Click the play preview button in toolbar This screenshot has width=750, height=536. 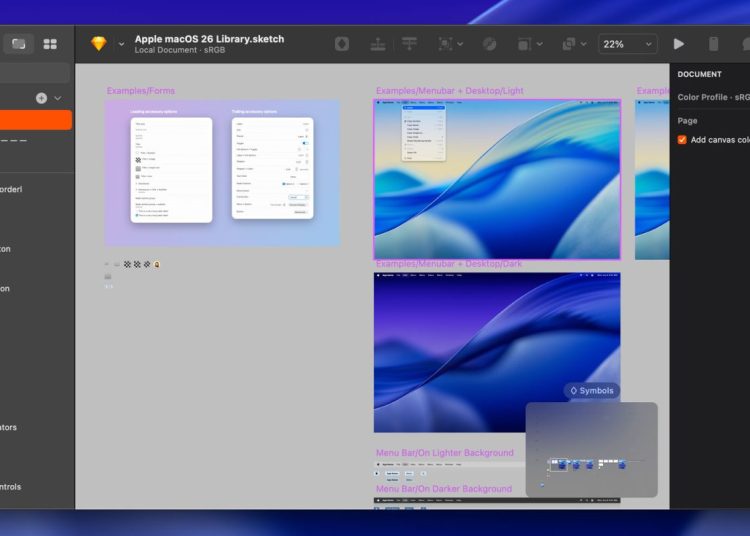click(x=679, y=44)
